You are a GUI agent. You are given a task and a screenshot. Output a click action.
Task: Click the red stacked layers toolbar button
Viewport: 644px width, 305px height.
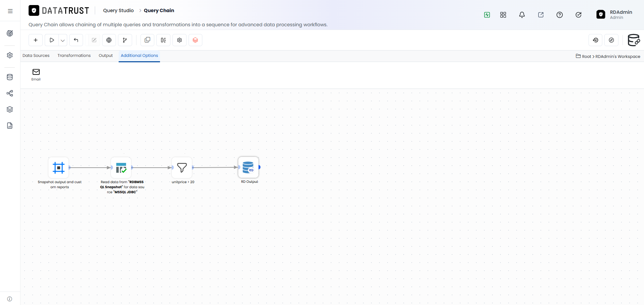195,40
